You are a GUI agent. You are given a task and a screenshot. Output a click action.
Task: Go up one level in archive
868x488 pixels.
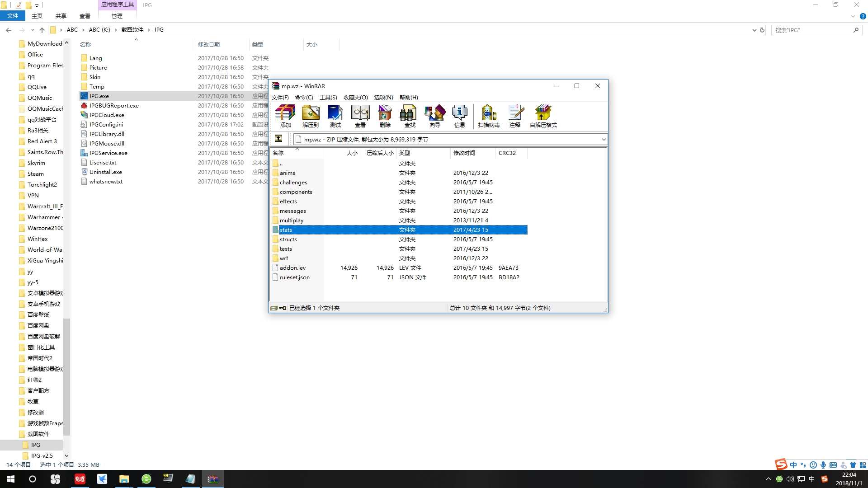click(278, 139)
